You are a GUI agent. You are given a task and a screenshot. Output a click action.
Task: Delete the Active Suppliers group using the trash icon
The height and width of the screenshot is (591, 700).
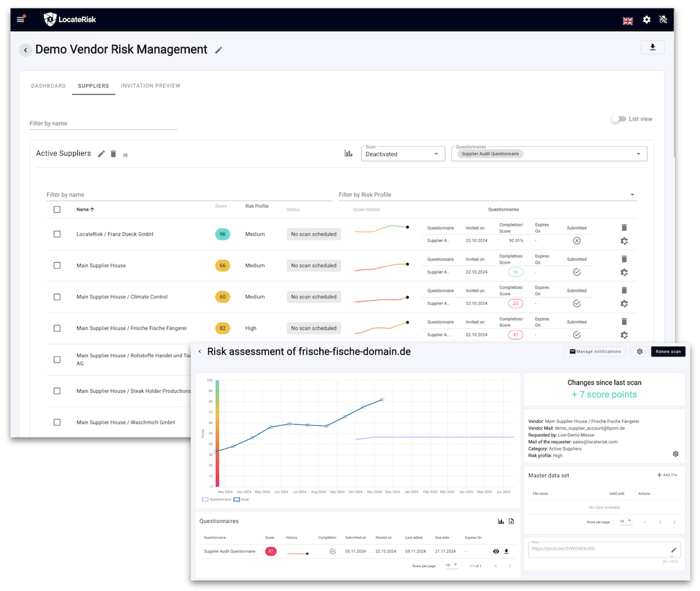(x=114, y=154)
